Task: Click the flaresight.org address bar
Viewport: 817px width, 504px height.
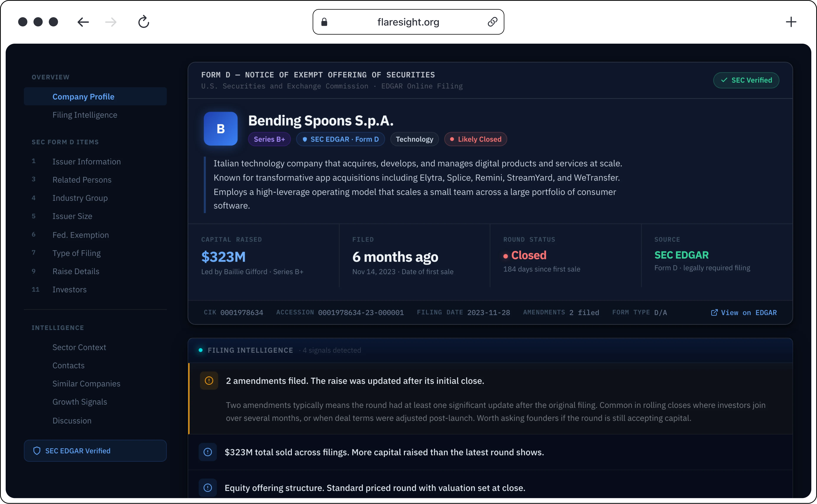Action: (x=408, y=22)
